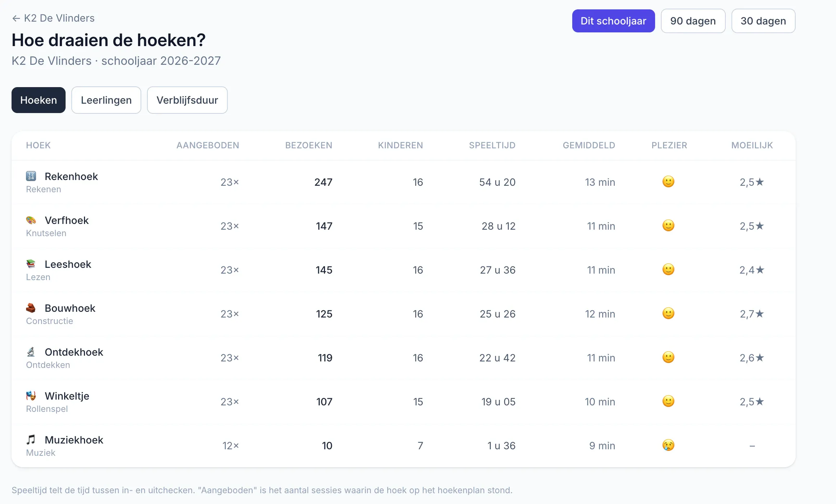
Task: Click the Speeltijd column header
Action: tap(492, 145)
